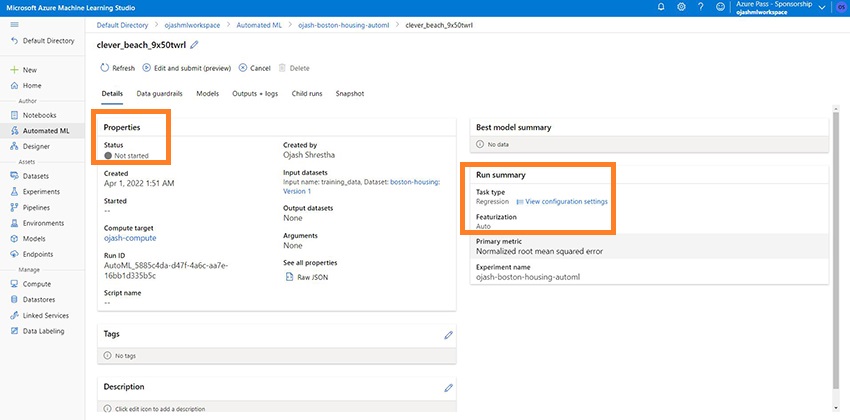The height and width of the screenshot is (420, 850).
Task: Click the Tags edit pencil icon
Action: coord(449,335)
